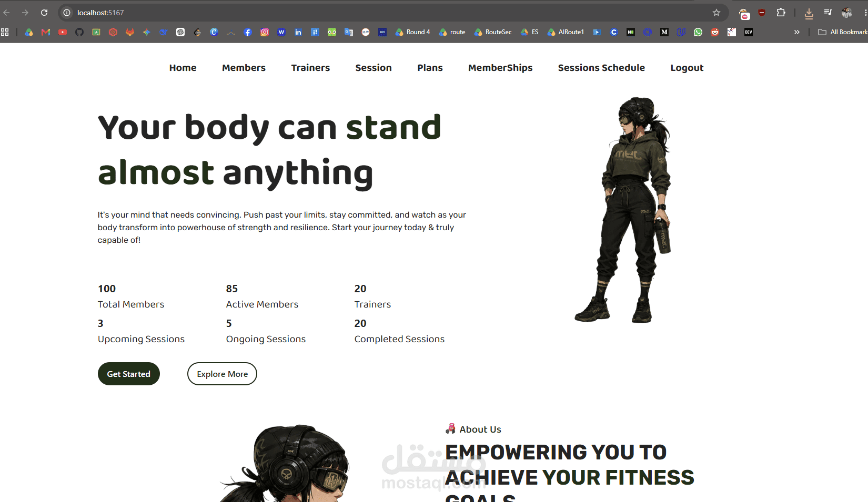Open the Instagram bookmark icon
868x502 pixels.
pyautogui.click(x=265, y=32)
